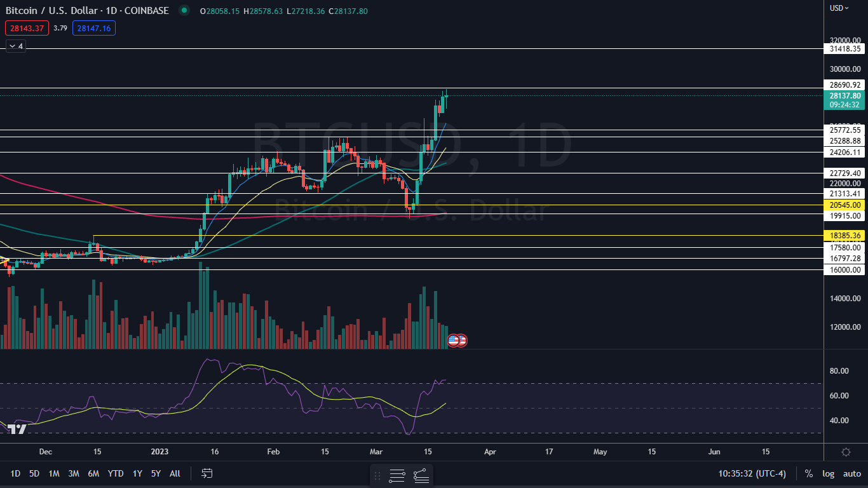
Task: Click the green market status dot
Action: point(184,10)
